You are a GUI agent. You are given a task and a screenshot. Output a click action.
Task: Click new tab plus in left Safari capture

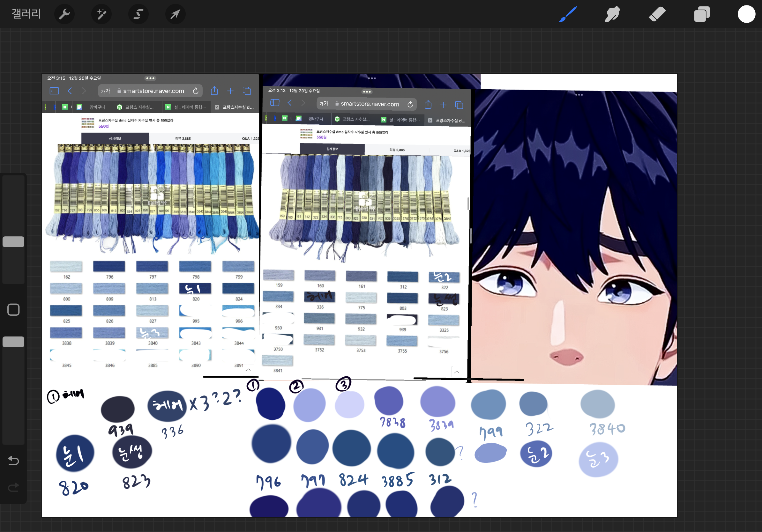(230, 91)
